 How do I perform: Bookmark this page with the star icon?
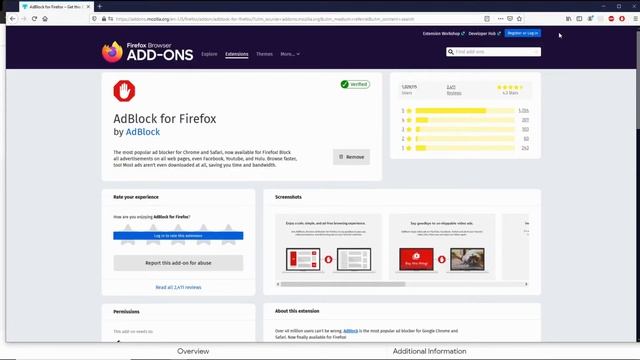tap(519, 19)
